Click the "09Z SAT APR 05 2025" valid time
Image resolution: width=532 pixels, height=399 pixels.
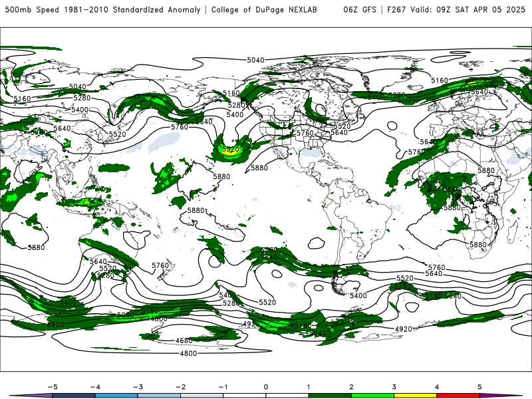click(x=481, y=9)
